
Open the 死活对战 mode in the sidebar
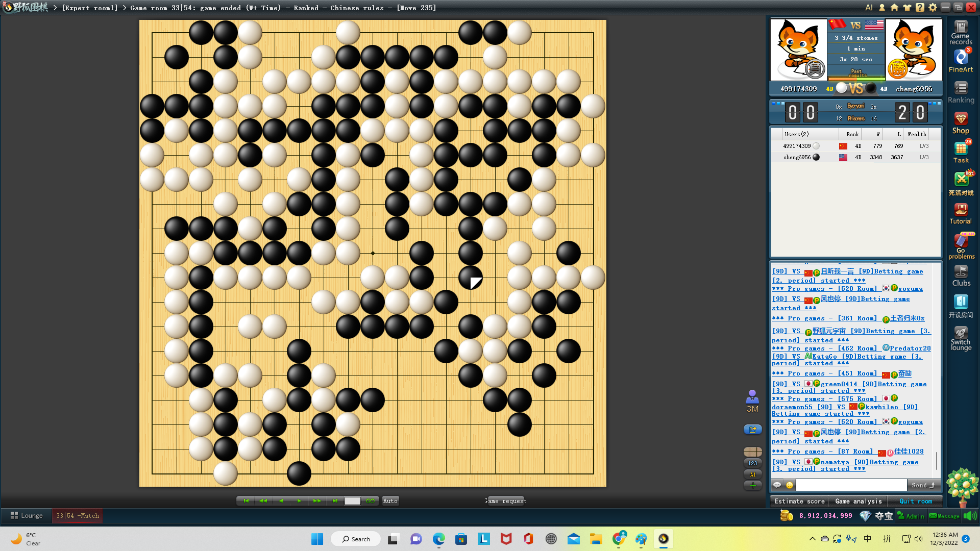coord(961,184)
